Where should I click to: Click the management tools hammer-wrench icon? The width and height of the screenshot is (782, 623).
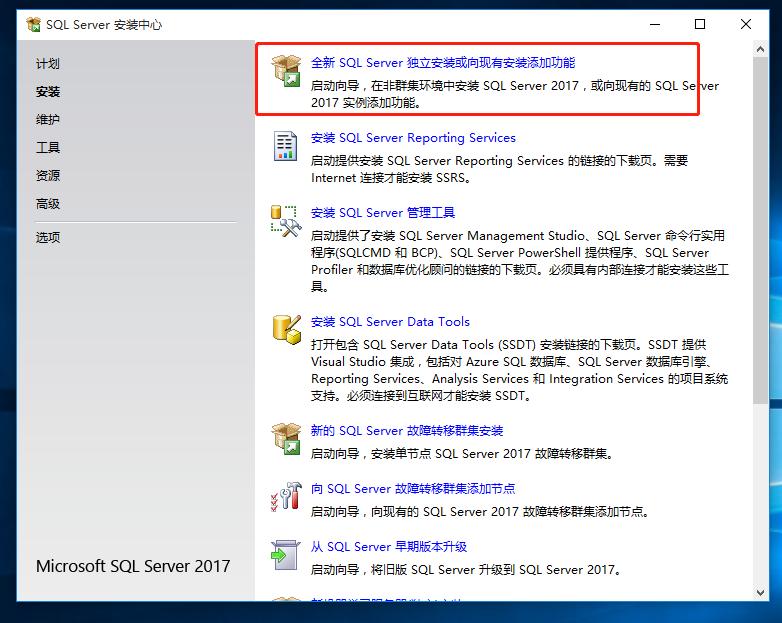coord(286,221)
